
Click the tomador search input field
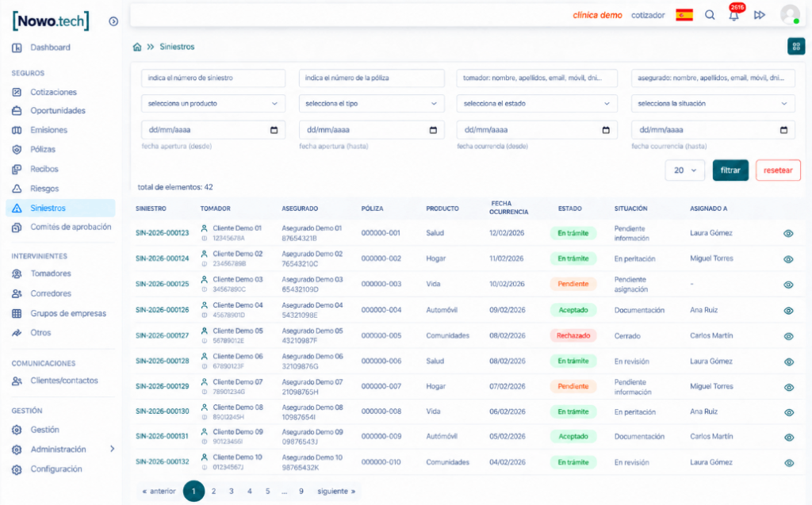[x=537, y=78]
